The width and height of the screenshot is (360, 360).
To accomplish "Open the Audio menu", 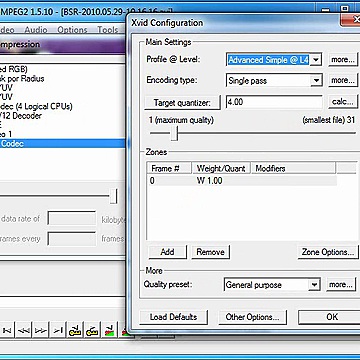I will (x=36, y=30).
